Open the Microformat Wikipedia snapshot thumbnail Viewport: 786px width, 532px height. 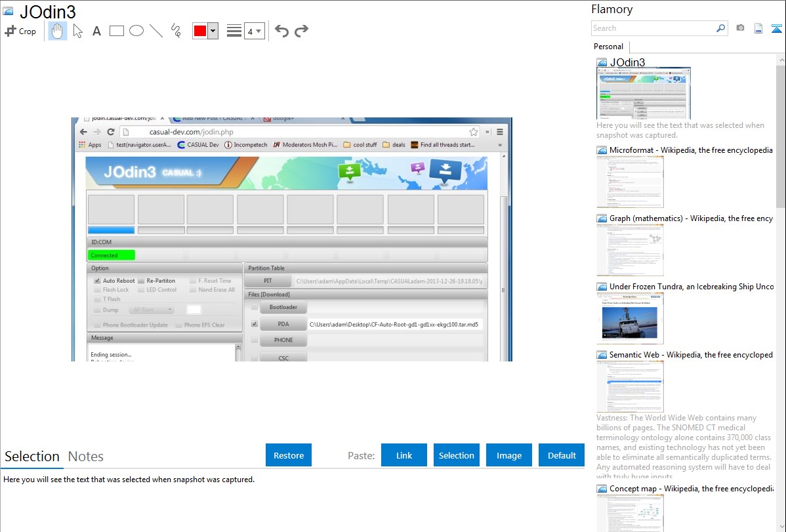630,182
